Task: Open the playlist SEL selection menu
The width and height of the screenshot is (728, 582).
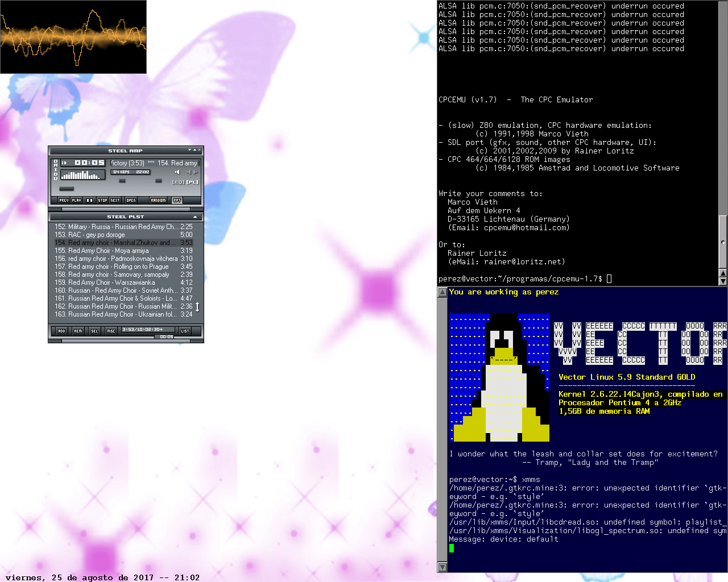Action: [x=94, y=331]
